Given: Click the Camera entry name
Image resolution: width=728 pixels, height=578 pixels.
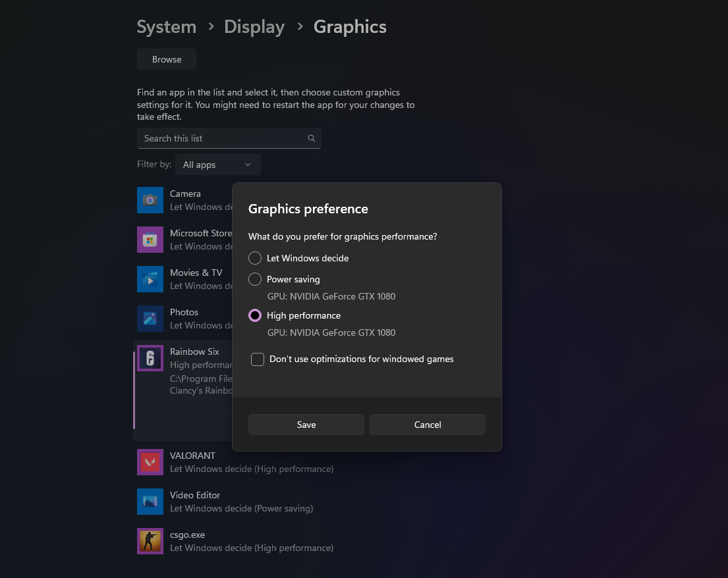Looking at the screenshot, I should tap(185, 194).
